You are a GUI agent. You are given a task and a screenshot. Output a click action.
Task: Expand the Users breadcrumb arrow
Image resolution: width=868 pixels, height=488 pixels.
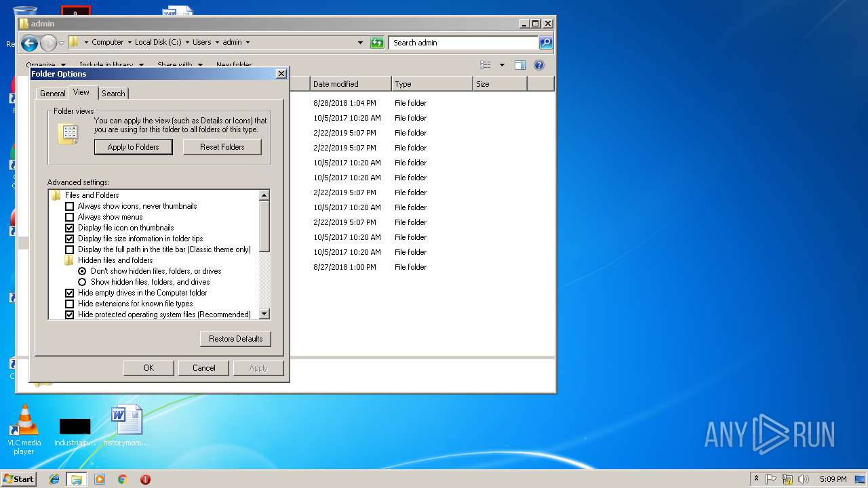click(217, 42)
